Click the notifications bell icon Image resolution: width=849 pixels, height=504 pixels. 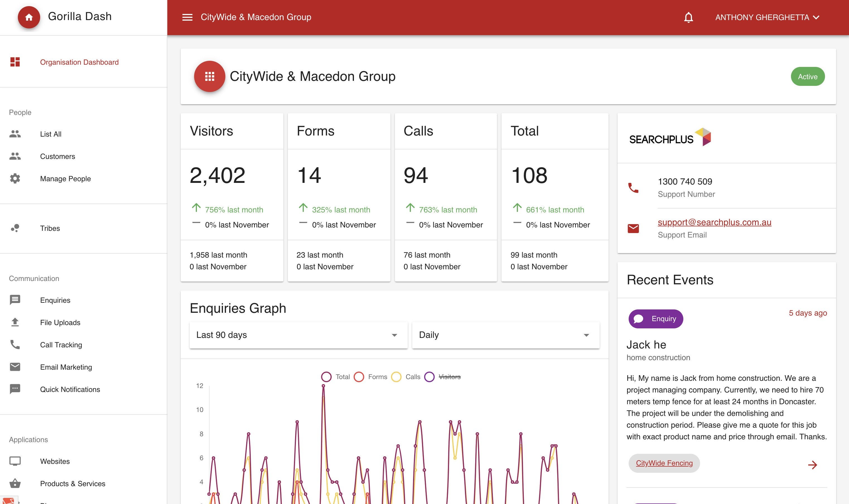pos(688,17)
